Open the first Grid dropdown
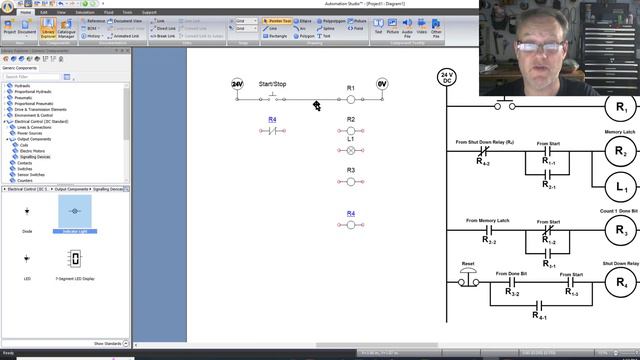The image size is (640, 360). 246,21
